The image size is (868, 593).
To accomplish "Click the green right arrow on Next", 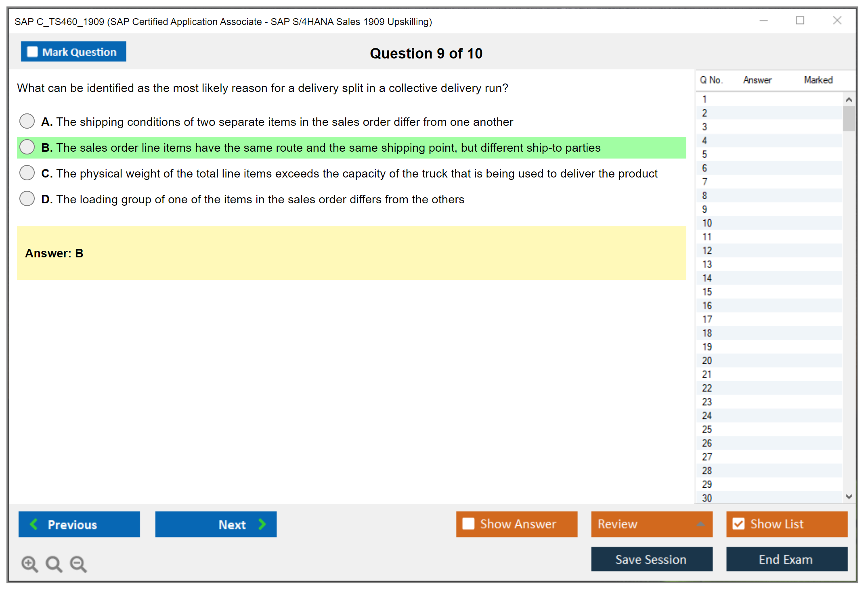I will (262, 524).
